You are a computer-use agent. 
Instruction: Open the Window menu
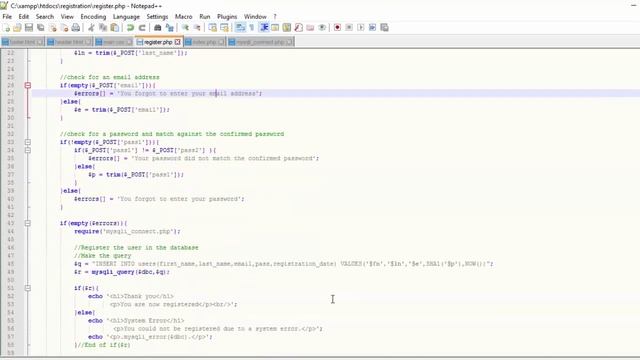click(255, 17)
